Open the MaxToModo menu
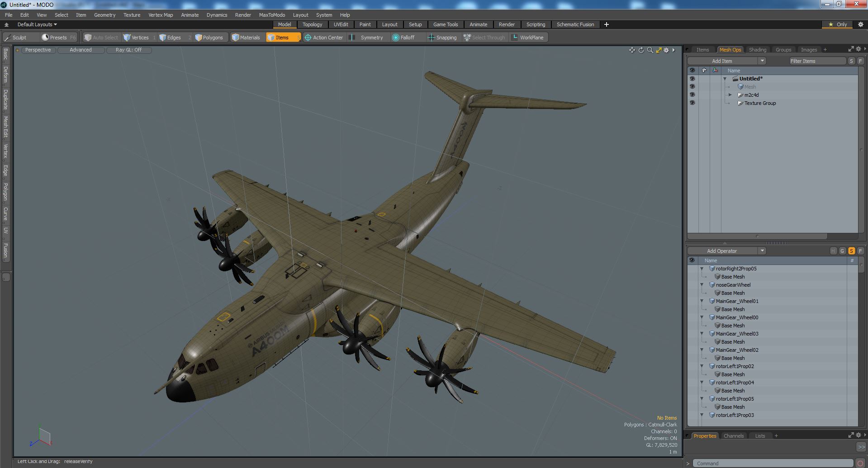The height and width of the screenshot is (468, 868). [272, 15]
